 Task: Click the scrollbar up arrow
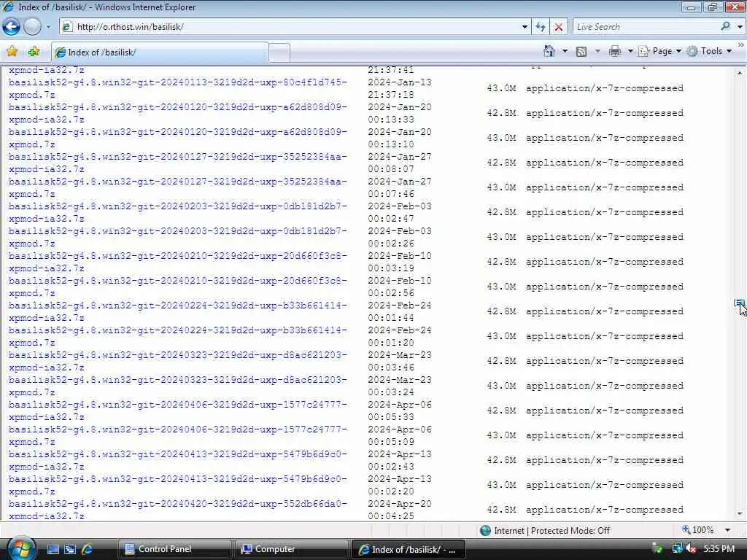coord(740,73)
